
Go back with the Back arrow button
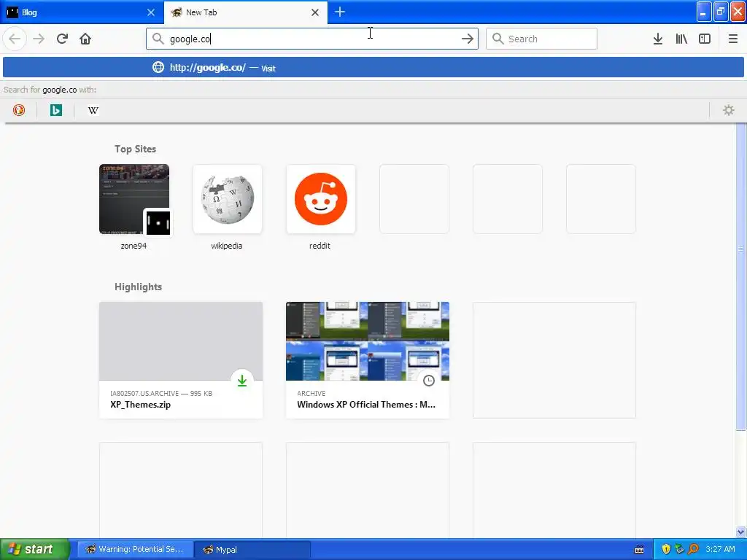pyautogui.click(x=15, y=39)
